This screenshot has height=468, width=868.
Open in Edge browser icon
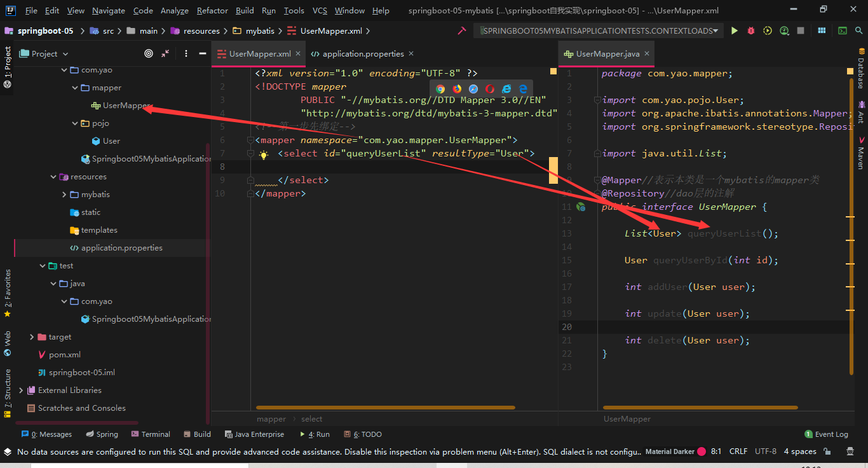(x=523, y=89)
